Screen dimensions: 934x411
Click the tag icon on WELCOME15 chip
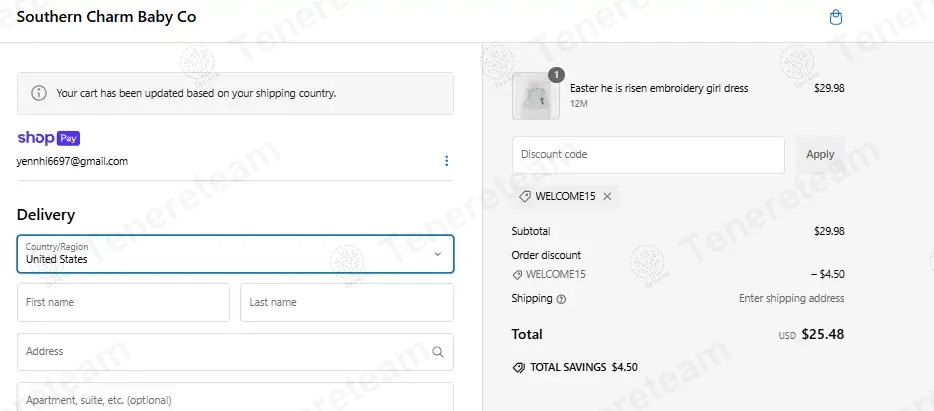tap(525, 197)
